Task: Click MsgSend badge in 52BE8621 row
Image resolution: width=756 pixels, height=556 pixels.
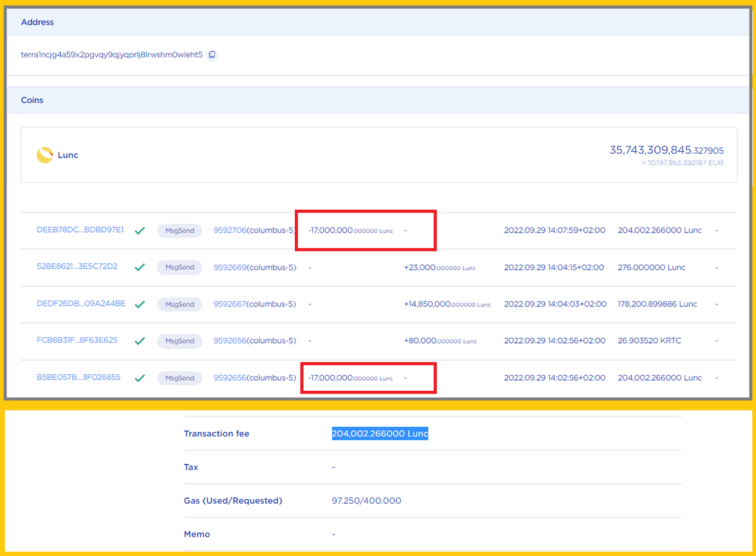Action: pos(180,267)
